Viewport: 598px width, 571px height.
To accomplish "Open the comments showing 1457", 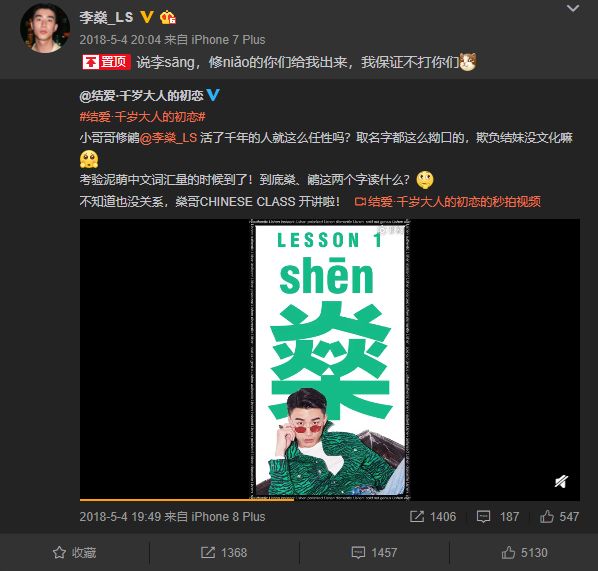I will (374, 552).
